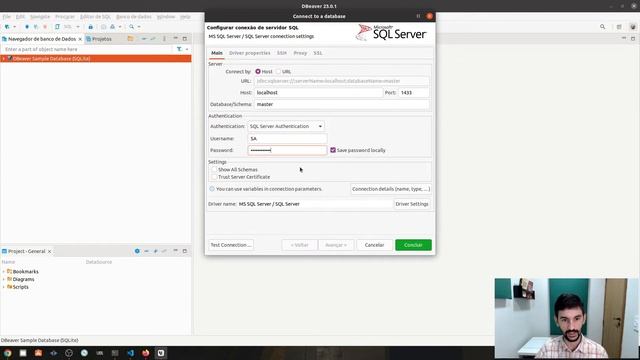Click the Driver Settings button
The image size is (640, 360).
[412, 204]
